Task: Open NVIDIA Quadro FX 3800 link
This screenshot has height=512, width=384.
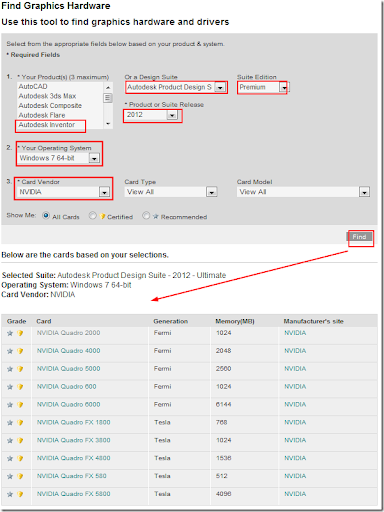Action: 73,440
